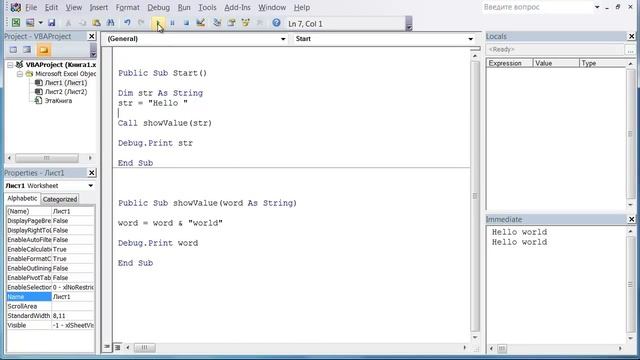
Task: Open the Properties Window icon
Action: coord(231,23)
